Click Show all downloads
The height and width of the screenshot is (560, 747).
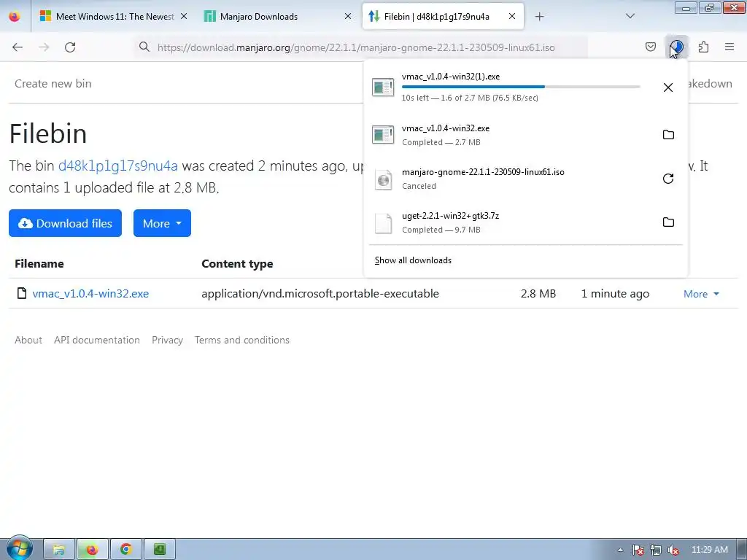(413, 260)
